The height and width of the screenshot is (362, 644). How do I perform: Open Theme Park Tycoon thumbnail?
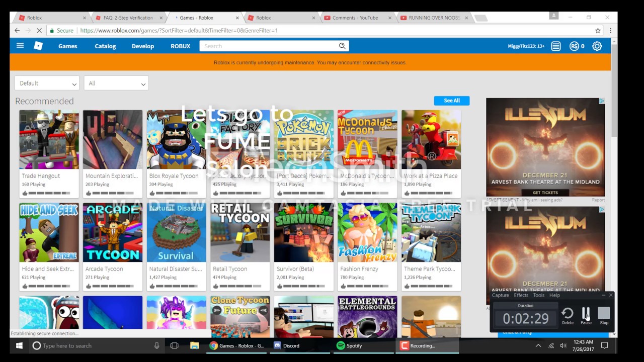(x=431, y=232)
